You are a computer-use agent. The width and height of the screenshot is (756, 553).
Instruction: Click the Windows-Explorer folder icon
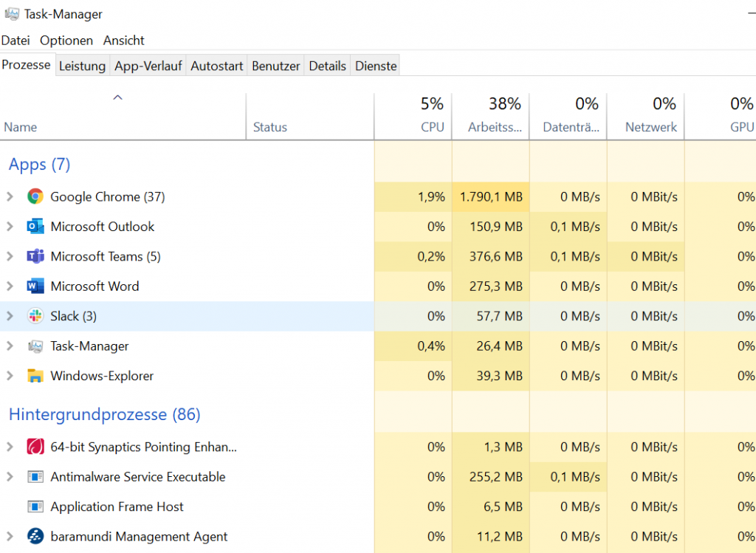click(x=35, y=376)
